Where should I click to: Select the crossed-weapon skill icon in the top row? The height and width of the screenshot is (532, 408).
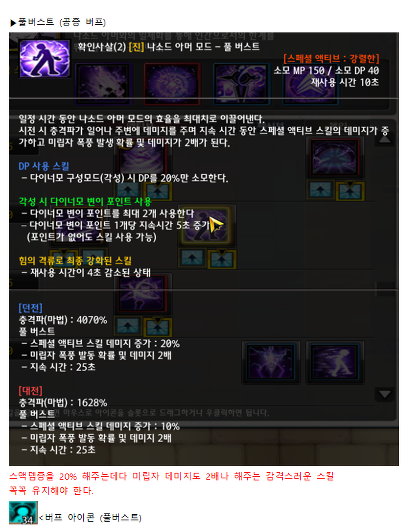pos(241,84)
